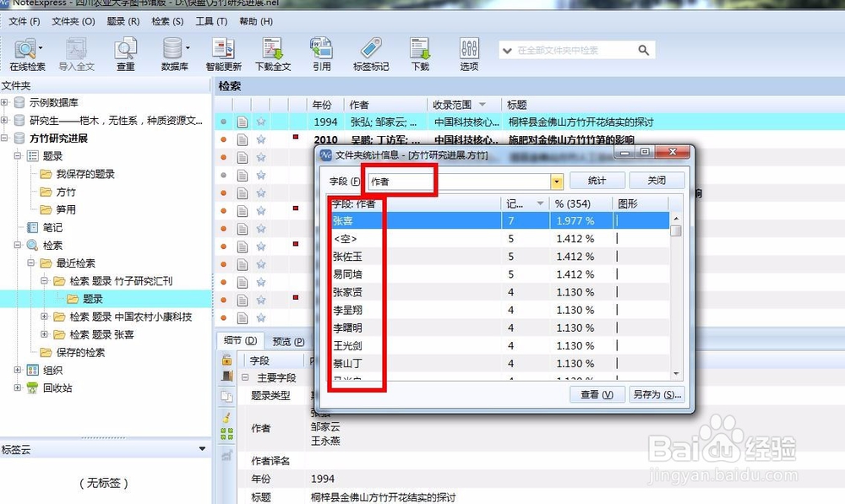
Task: Click the statistics list scroll up arrow
Action: point(676,218)
